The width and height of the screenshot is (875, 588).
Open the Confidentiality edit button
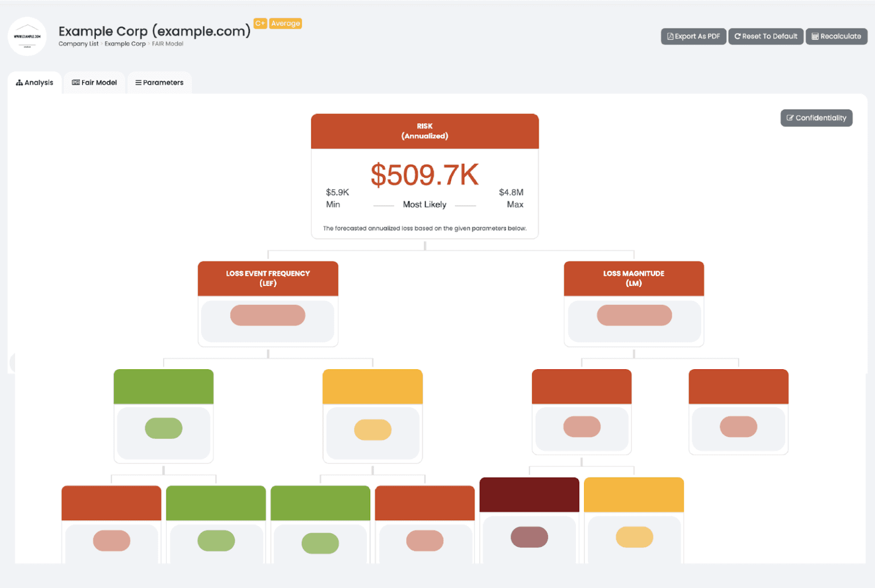click(816, 118)
